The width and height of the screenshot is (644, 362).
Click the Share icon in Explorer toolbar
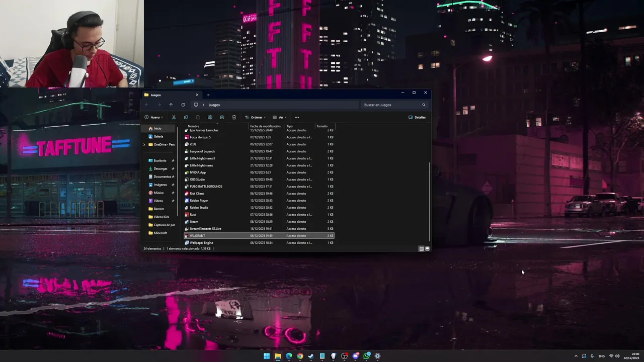pyautogui.click(x=222, y=117)
